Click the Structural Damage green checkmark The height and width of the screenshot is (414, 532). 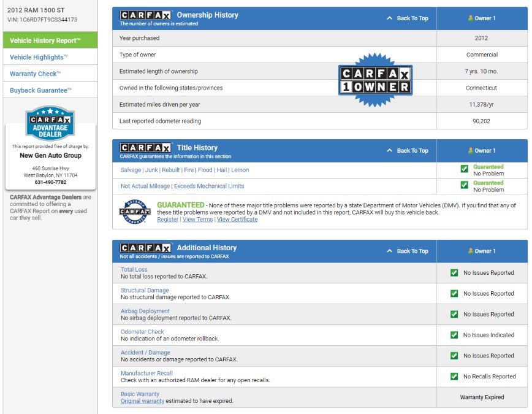click(x=454, y=293)
